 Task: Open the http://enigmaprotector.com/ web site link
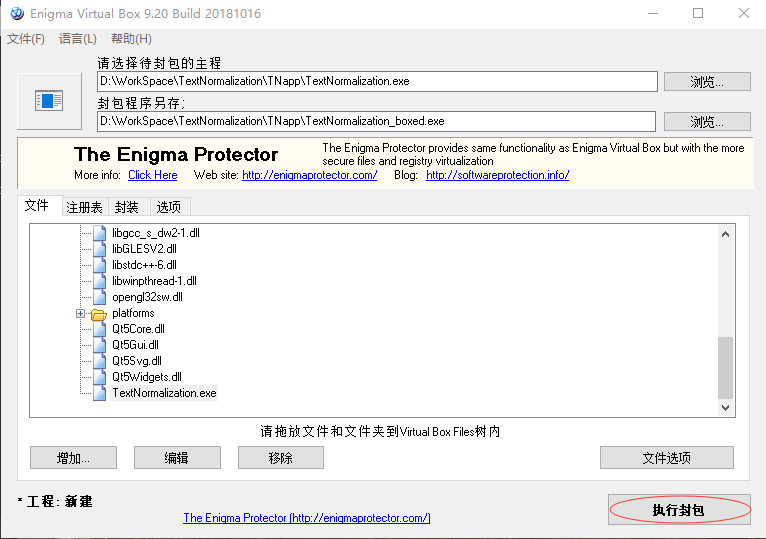[x=309, y=175]
